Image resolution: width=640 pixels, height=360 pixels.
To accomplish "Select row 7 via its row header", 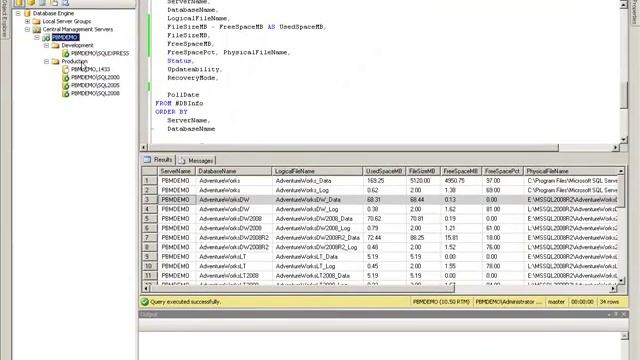I will point(149,238).
